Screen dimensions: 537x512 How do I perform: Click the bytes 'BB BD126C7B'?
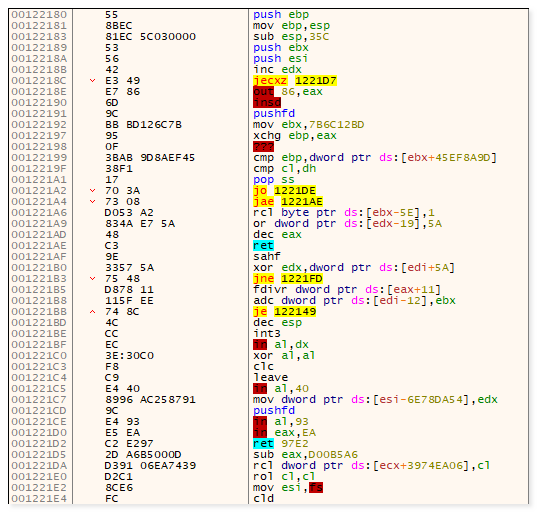tap(143, 125)
